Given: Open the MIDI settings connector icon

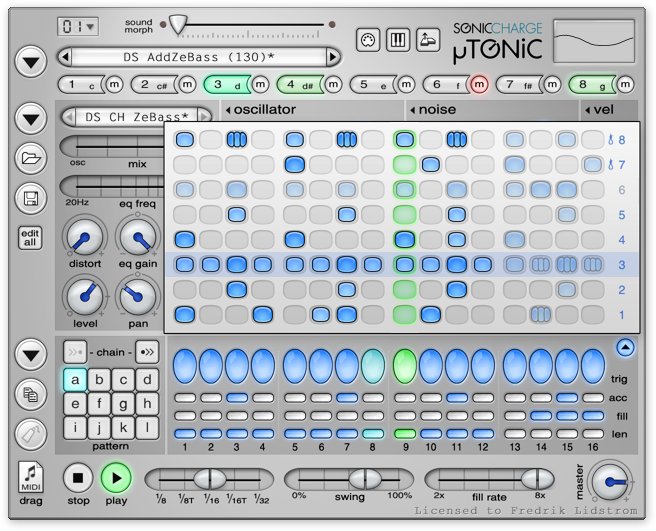Looking at the screenshot, I should [368, 40].
